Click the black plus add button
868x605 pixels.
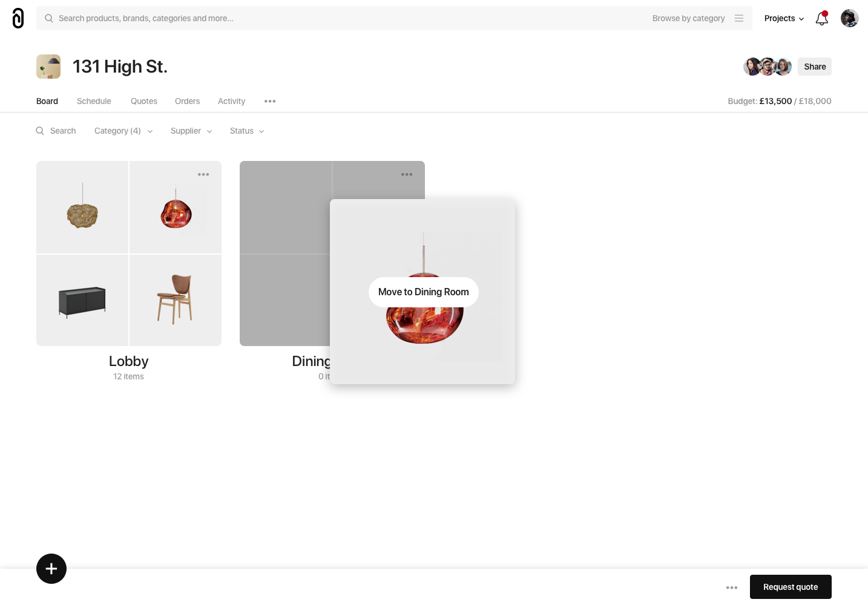(51, 569)
